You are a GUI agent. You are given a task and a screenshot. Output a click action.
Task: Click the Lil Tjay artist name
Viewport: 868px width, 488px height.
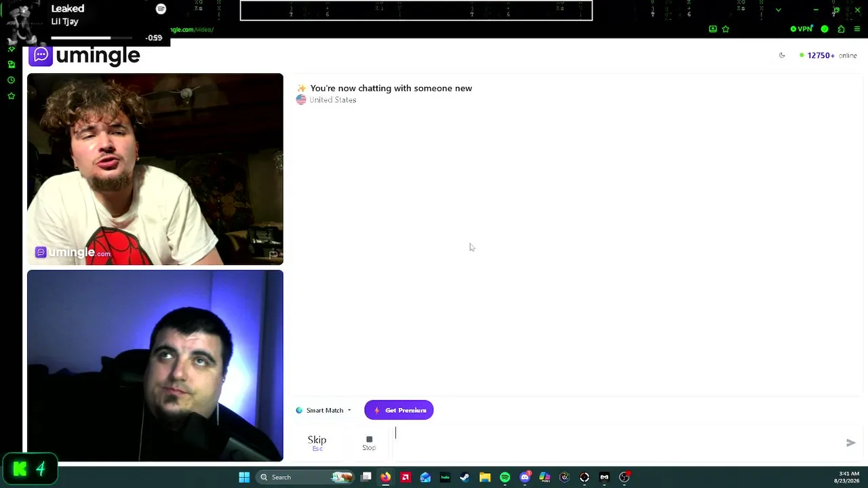click(65, 22)
